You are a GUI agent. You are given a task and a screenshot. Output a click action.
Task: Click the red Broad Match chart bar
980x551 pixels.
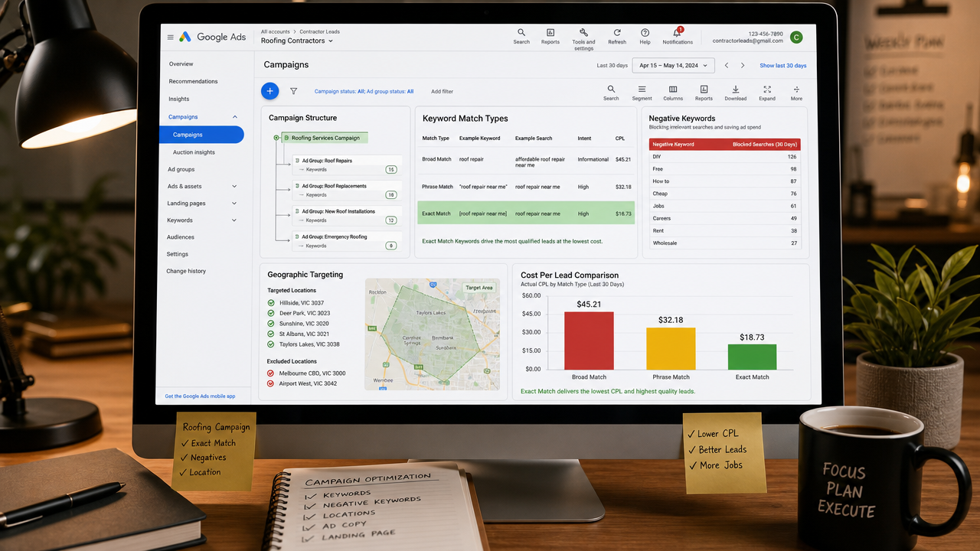589,341
